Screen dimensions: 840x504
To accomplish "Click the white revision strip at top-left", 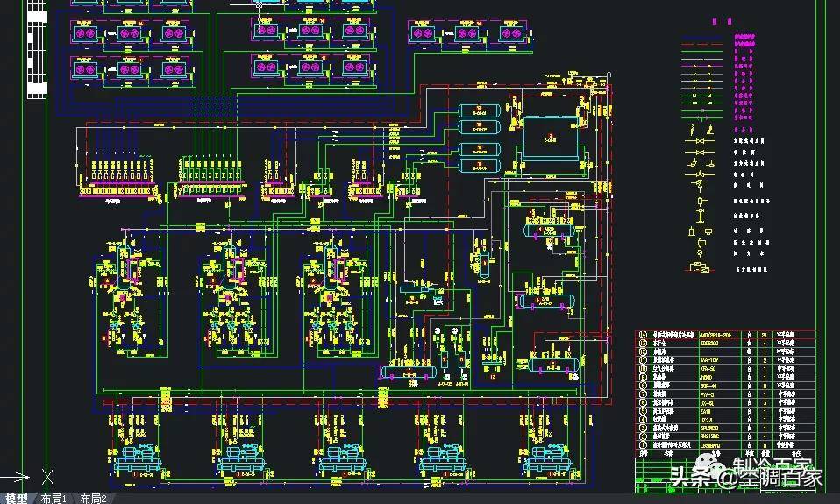I will (38, 48).
